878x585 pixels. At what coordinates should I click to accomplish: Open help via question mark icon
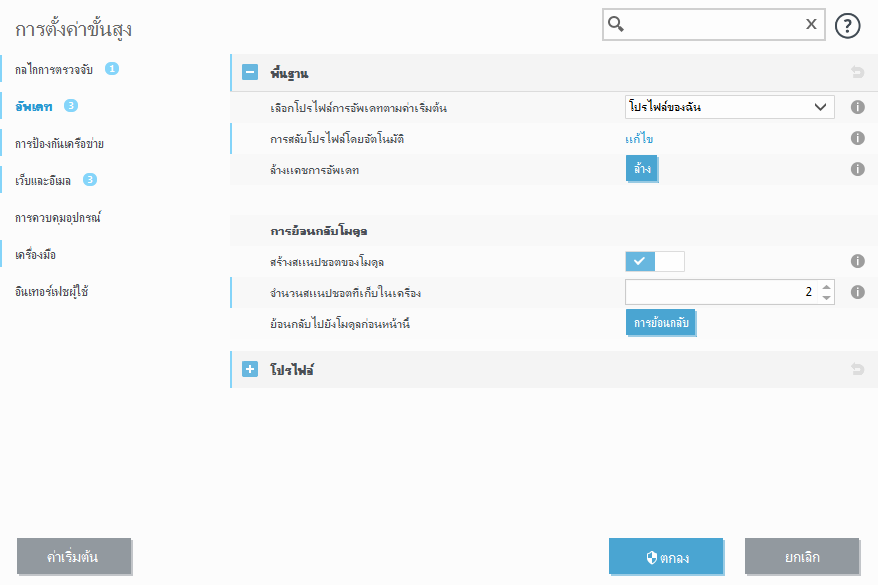(x=847, y=26)
